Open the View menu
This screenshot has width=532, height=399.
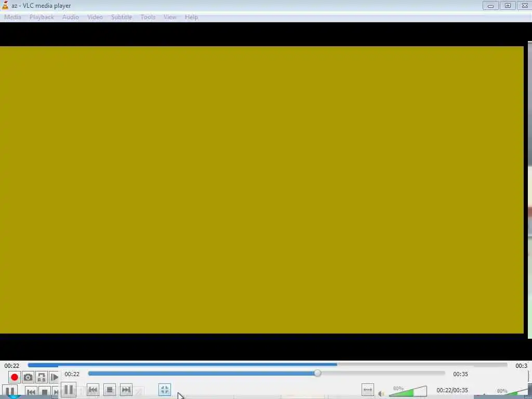(170, 17)
